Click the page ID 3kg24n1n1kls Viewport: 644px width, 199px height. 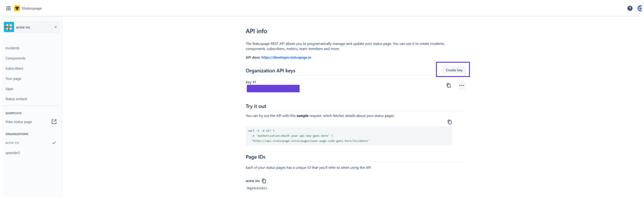click(257, 188)
